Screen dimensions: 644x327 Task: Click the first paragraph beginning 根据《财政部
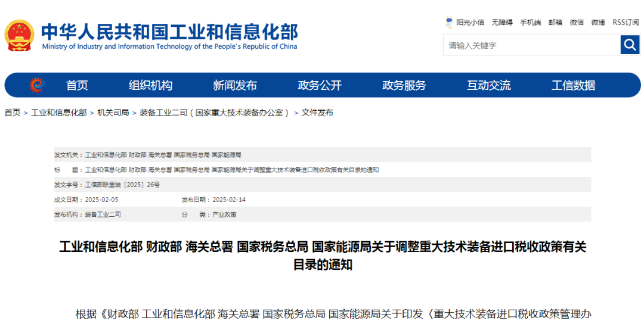[333, 314]
